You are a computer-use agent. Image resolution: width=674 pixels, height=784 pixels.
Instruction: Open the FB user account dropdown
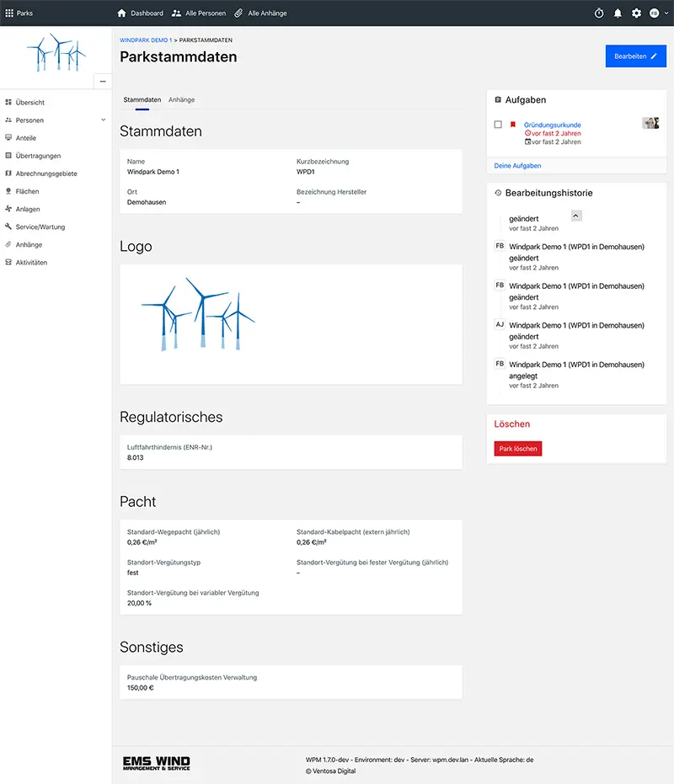point(657,13)
